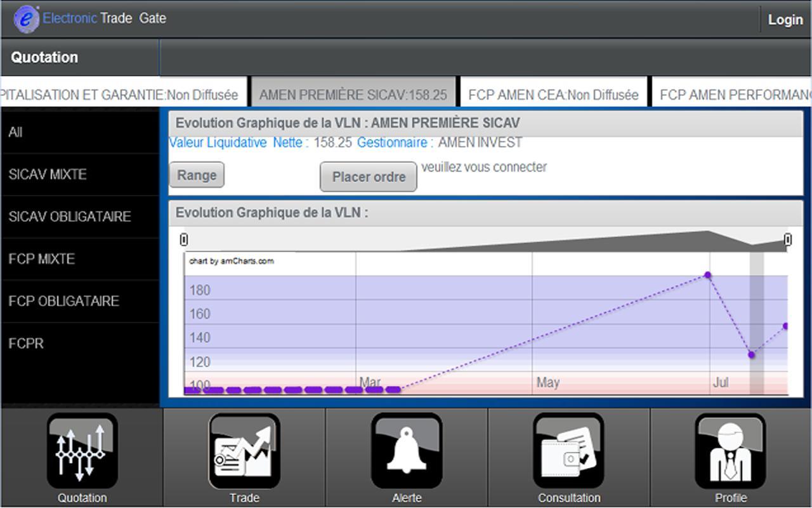Filter by FCPR category

point(80,344)
